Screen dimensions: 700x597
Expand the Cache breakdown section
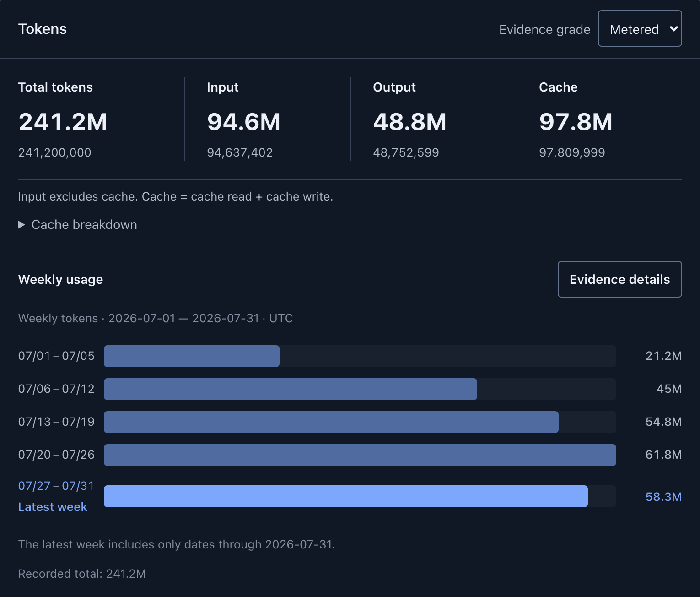tap(78, 224)
